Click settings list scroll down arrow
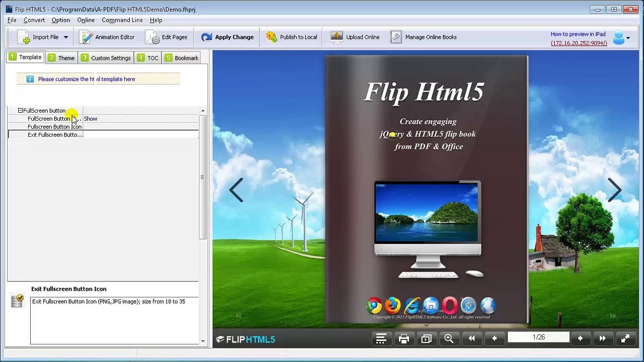The image size is (644, 362). click(x=203, y=341)
